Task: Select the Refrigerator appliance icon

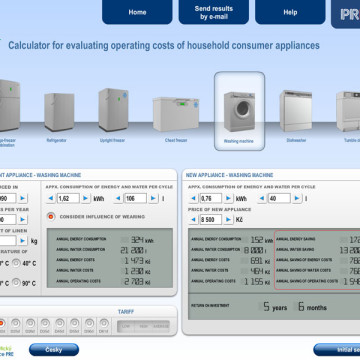Action: point(59,112)
